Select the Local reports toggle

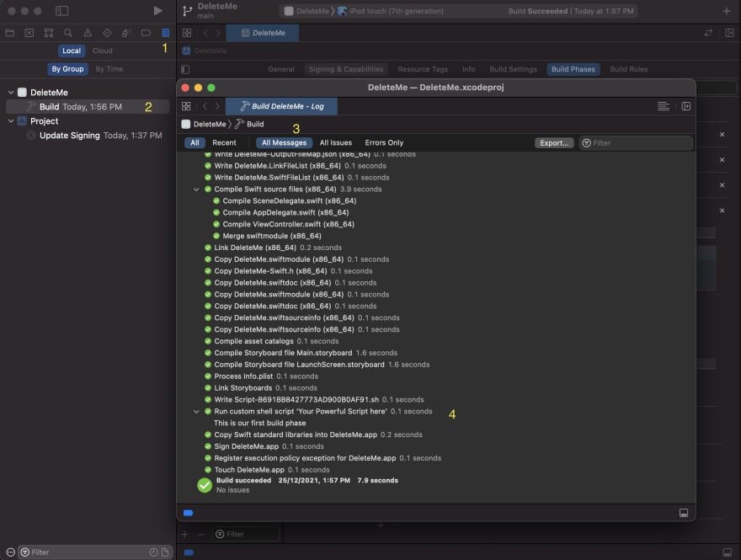72,51
